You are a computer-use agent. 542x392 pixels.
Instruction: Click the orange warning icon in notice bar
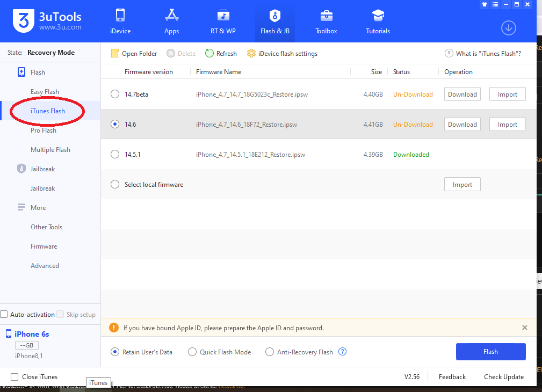[114, 328]
